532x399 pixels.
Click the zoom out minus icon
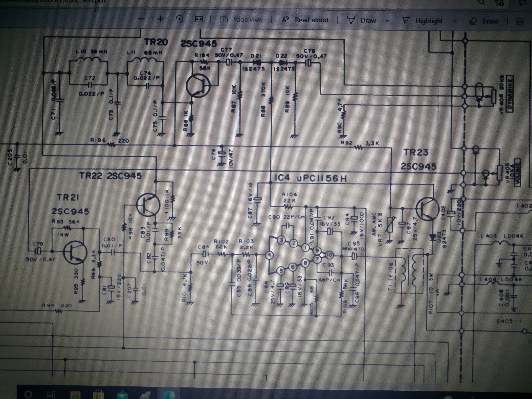point(142,19)
